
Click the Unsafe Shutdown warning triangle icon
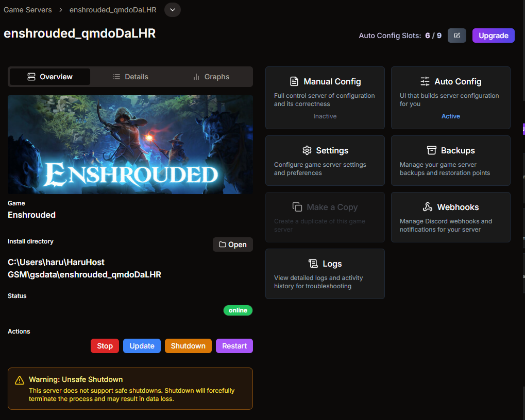coord(20,380)
